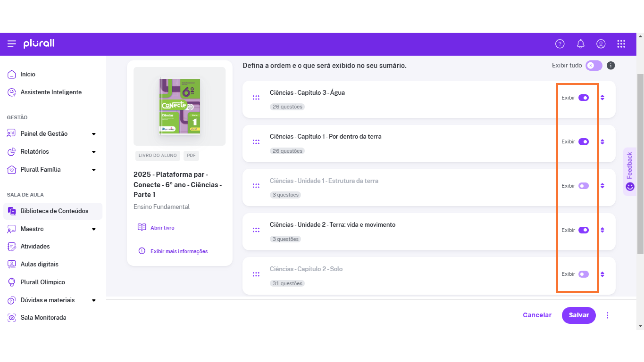Select Painel de Gestão menu item
The width and height of the screenshot is (644, 362).
pos(44,134)
